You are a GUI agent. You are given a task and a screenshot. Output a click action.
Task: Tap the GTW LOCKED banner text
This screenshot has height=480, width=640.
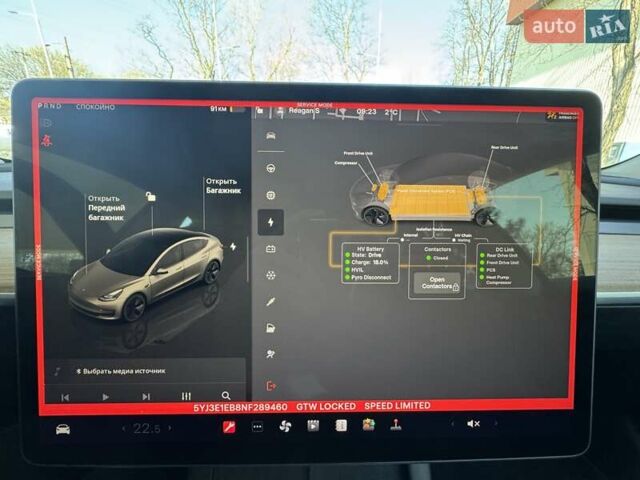coord(326,407)
